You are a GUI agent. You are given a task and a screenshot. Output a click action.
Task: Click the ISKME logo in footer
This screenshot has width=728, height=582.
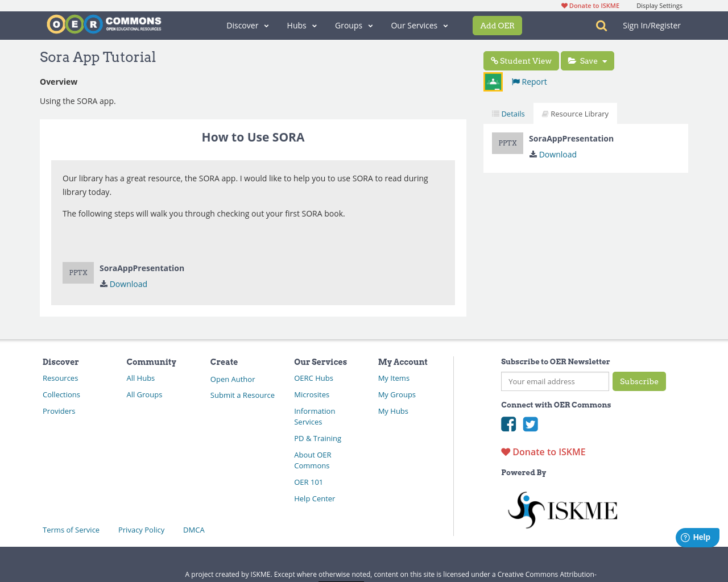[x=562, y=510]
